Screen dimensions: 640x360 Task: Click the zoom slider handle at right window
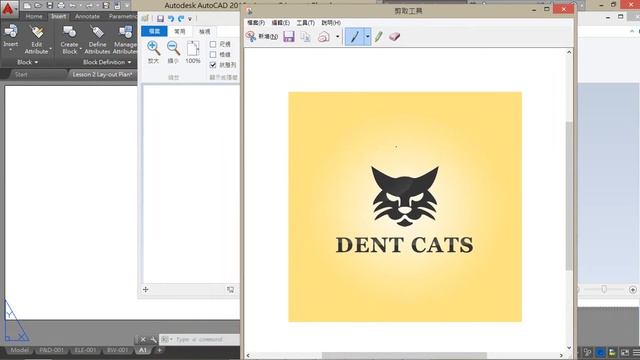click(x=604, y=289)
